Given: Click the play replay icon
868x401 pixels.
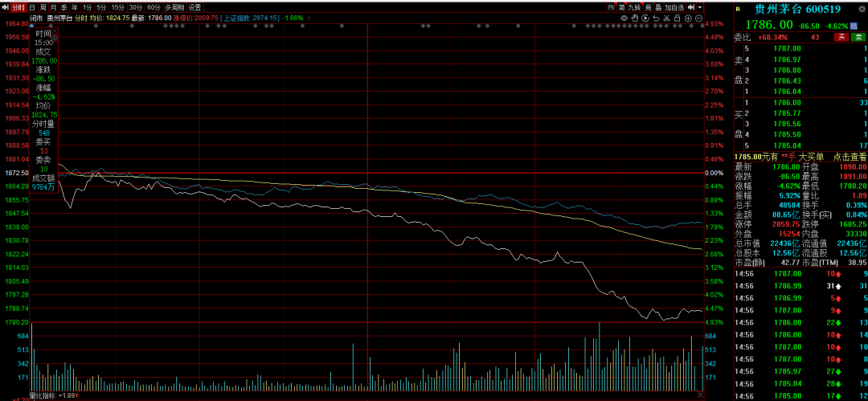Looking at the screenshot, I should [645, 18].
